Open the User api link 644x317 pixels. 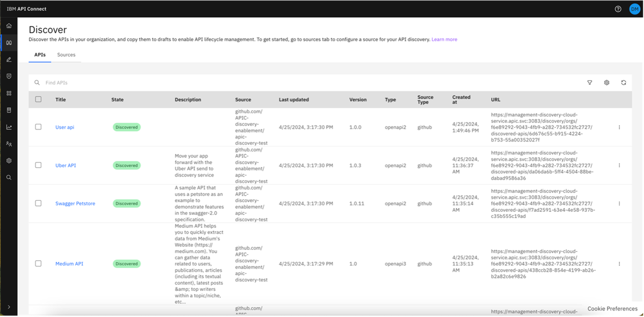point(65,127)
